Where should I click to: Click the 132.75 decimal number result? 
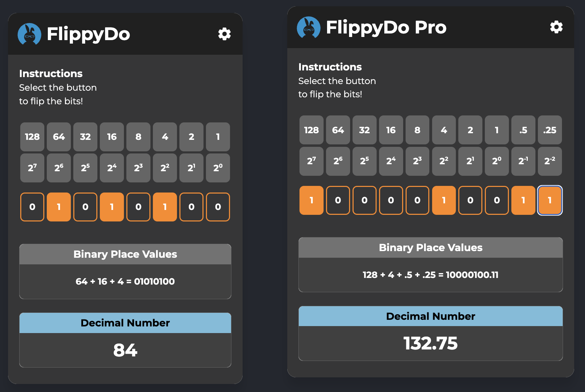430,343
